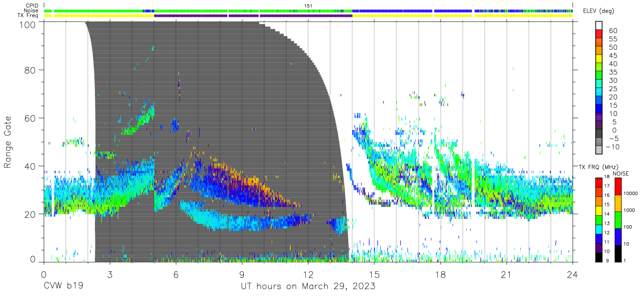Viewport: 644px width, 297px height.
Task: Click the red segment of the ELEV color bar
Action: (599, 35)
